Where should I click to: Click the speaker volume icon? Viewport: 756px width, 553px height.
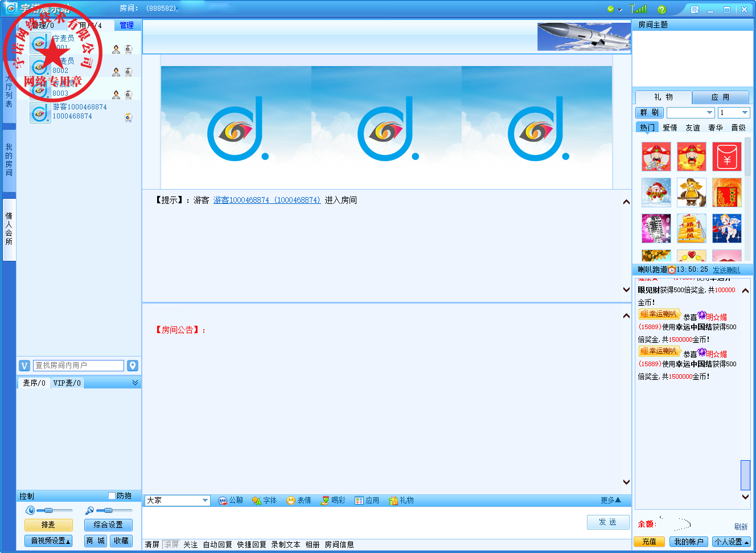(x=31, y=510)
